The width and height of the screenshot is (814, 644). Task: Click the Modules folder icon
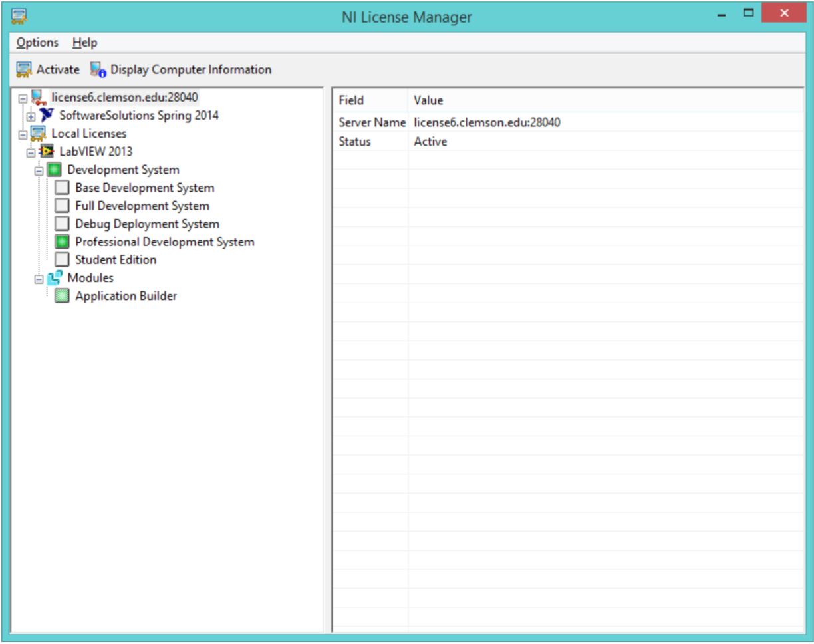pyautogui.click(x=55, y=278)
